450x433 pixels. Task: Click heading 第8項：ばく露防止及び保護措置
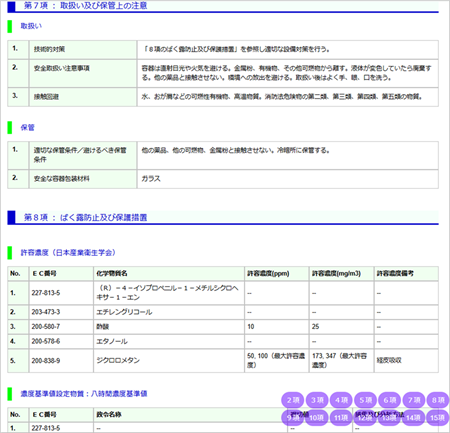pos(86,218)
